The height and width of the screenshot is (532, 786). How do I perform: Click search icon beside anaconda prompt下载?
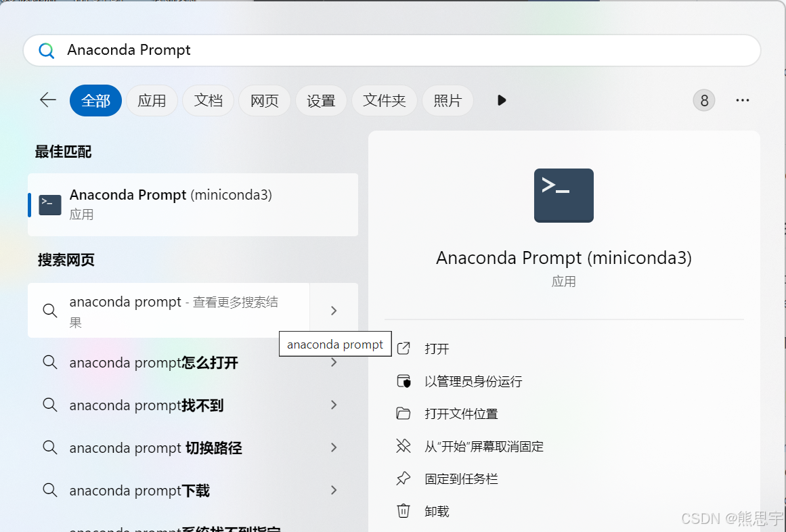(x=49, y=489)
